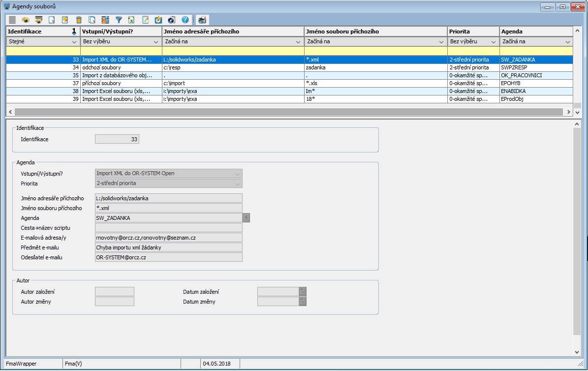Click the list lines icon in toolbar

coord(12,20)
